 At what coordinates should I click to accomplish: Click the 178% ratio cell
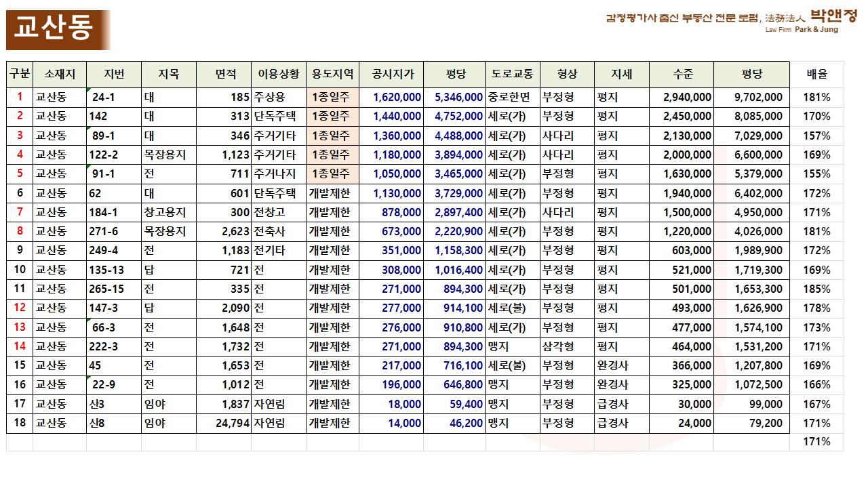(817, 308)
